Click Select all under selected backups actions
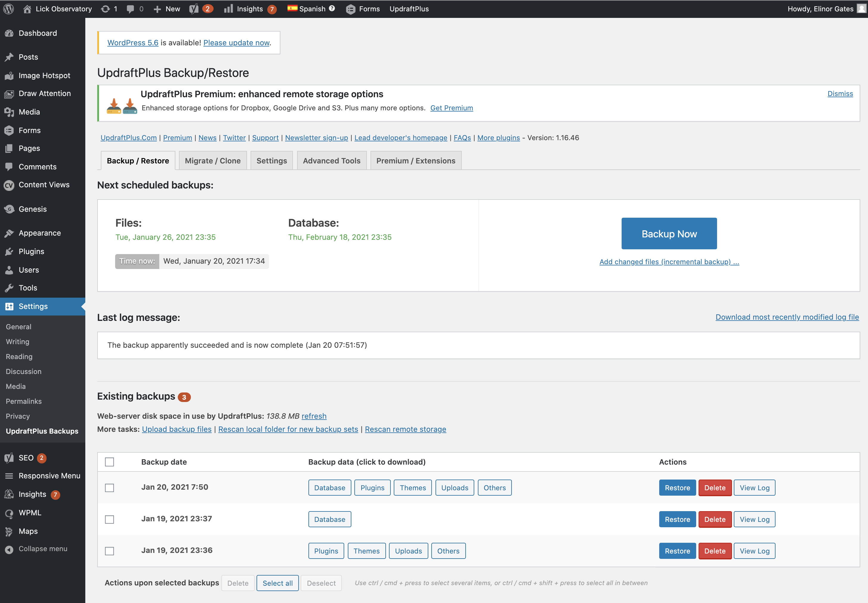The image size is (868, 603). [277, 583]
